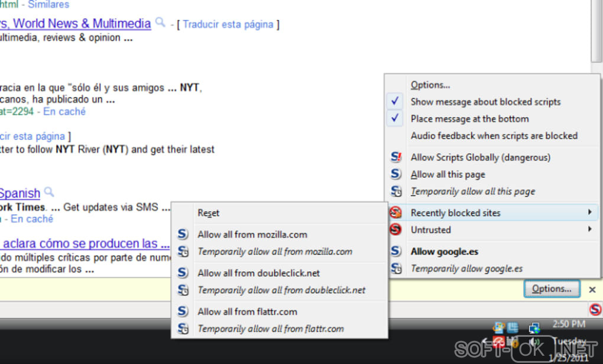
Task: Open the Similares link
Action: 48,5
